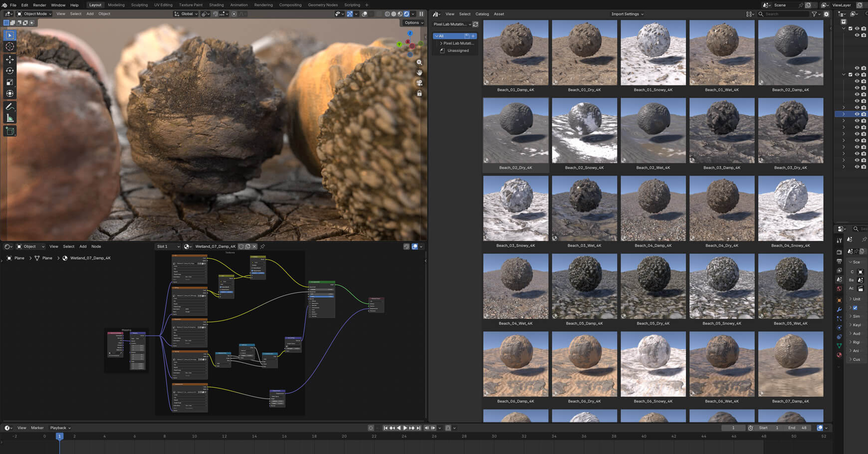Toggle node editor overlay button
Screen dimensions: 868x454
point(415,246)
